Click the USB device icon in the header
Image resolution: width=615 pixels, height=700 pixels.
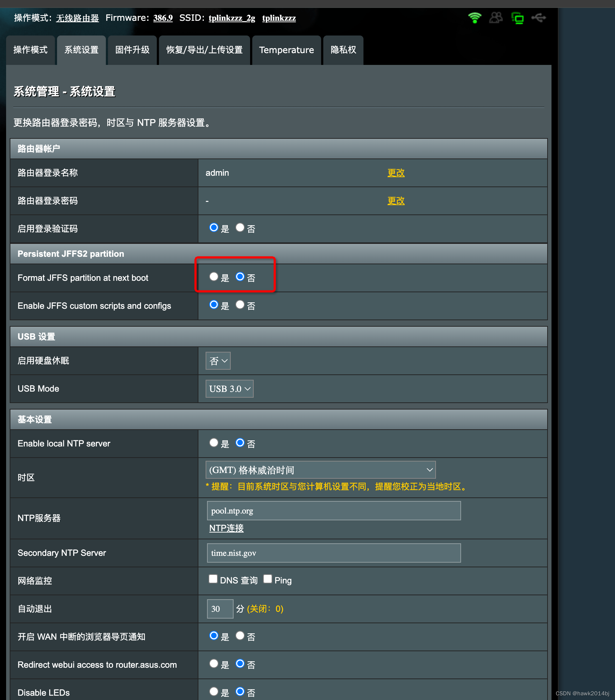click(x=539, y=18)
